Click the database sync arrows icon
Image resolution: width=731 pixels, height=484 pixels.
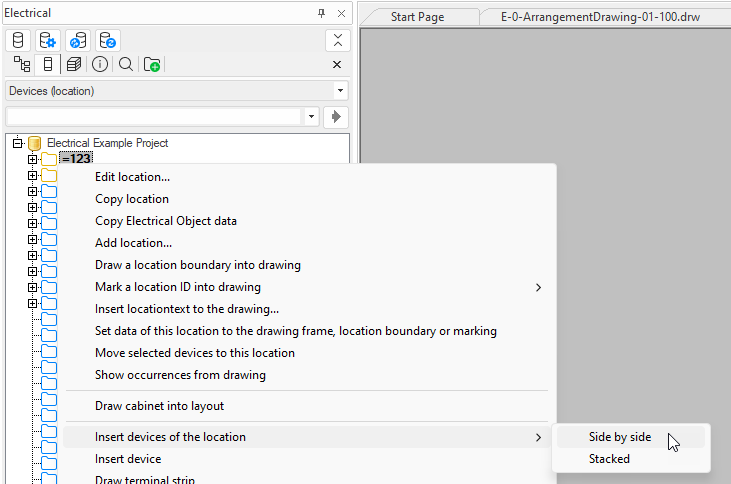tap(78, 40)
